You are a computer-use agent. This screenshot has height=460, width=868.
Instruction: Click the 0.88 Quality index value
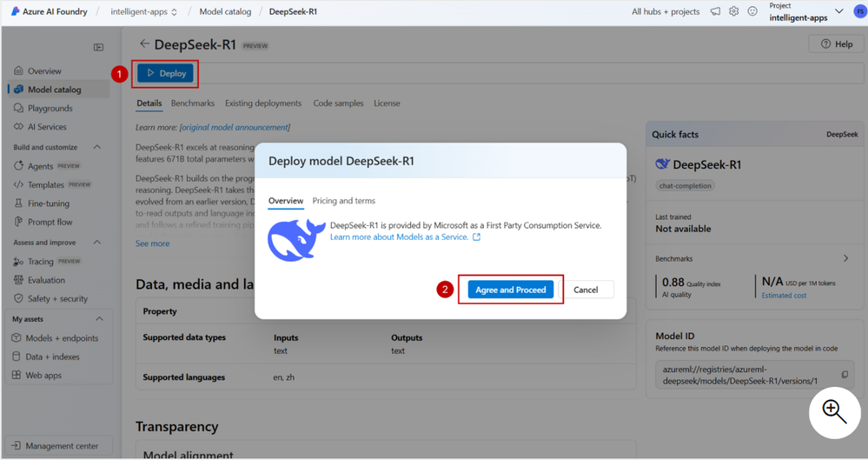(x=673, y=282)
